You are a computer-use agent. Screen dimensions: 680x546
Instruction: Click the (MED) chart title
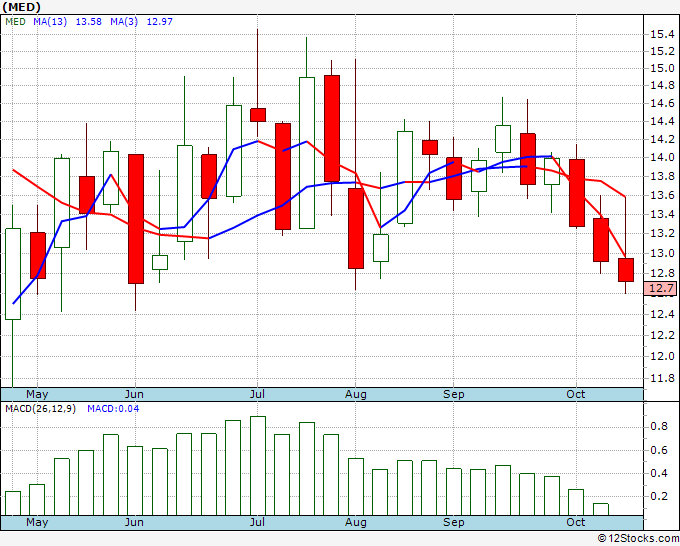(x=22, y=7)
